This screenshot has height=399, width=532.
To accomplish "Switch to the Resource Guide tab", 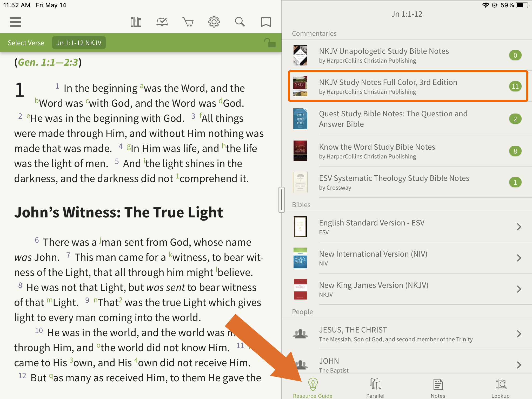I will [313, 388].
